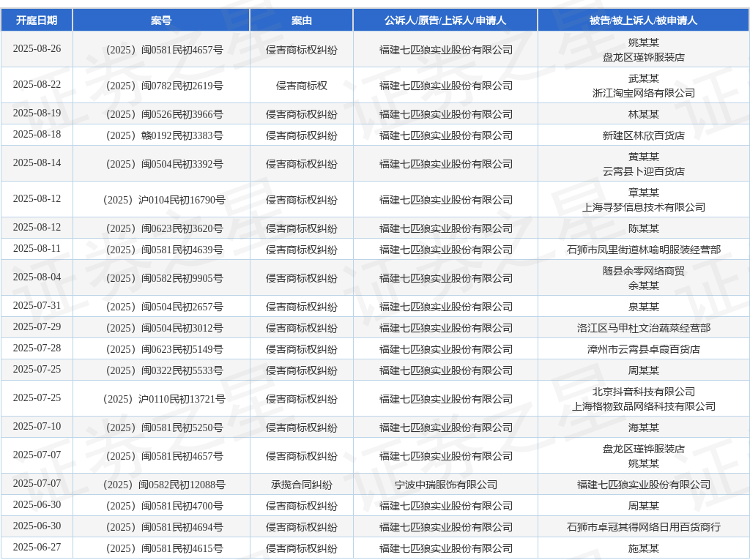This screenshot has height=560, width=750.
Task: Click defendant 泉某某
Action: (x=643, y=307)
